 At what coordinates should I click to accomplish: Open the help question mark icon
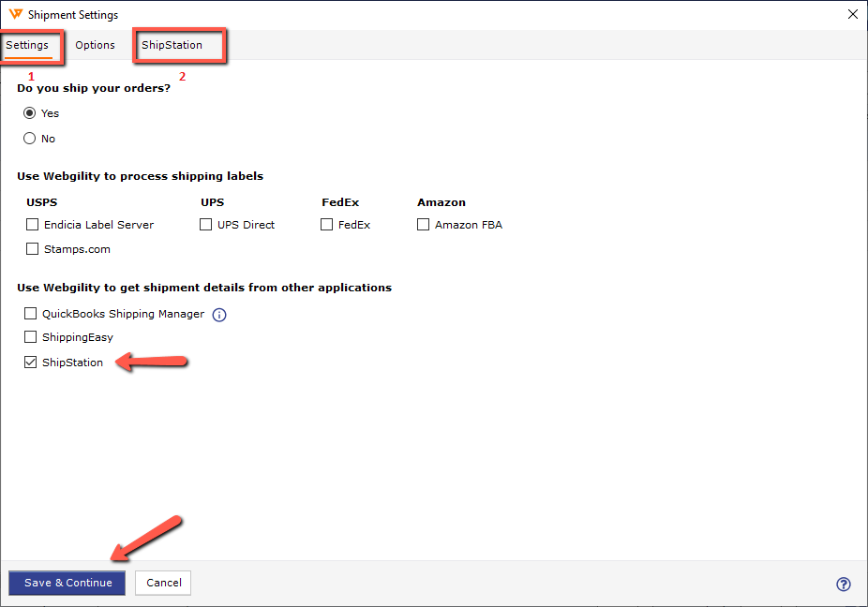[x=843, y=584]
